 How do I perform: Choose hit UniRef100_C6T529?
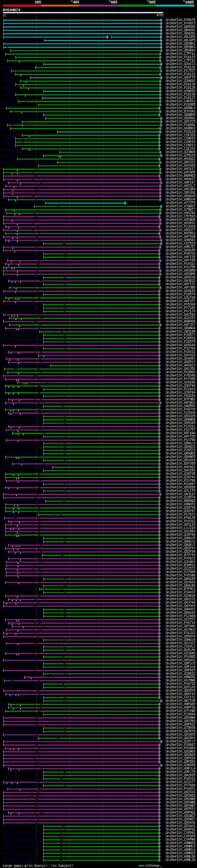tap(180, 243)
